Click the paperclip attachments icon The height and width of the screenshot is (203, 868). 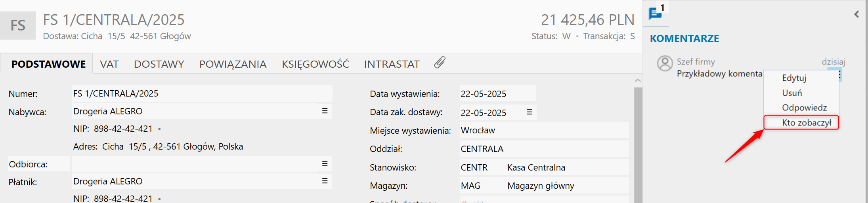[x=440, y=63]
